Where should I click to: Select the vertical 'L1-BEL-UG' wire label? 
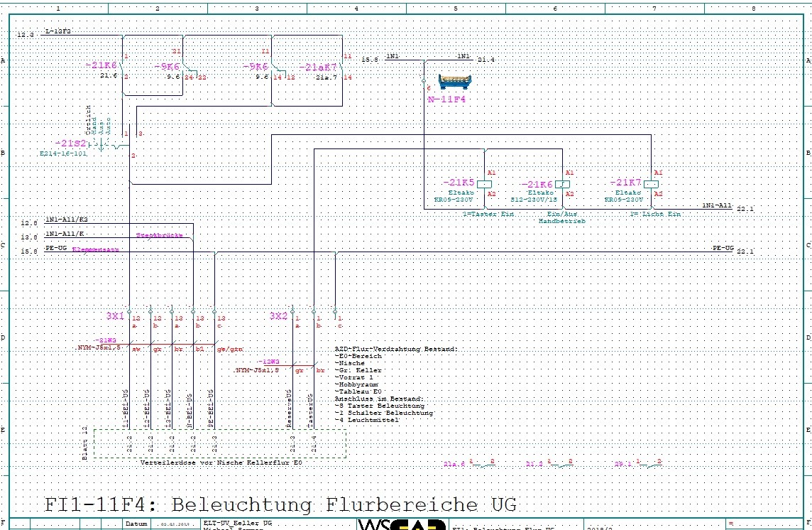click(126, 409)
